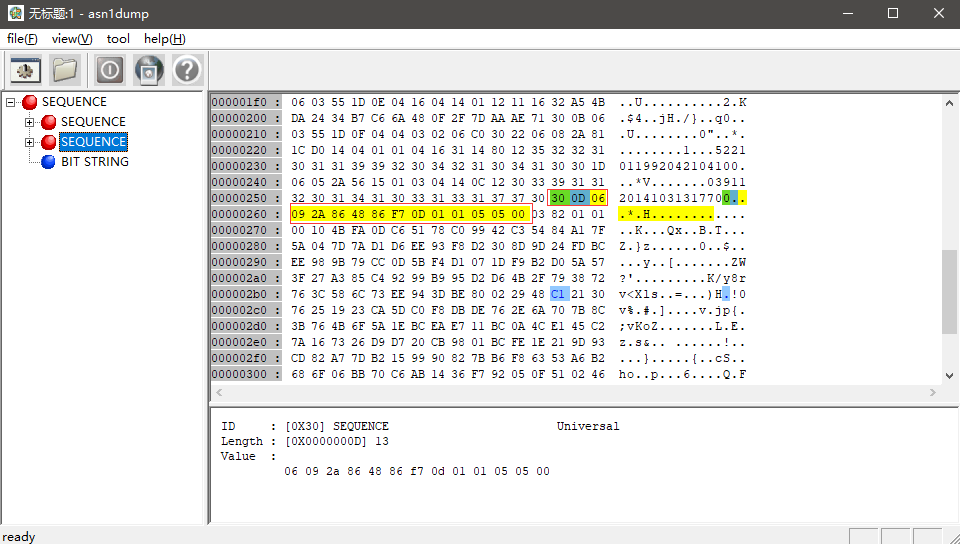Click root SEQUENCE red node icon
Viewport: 960px width, 544px height.
pyautogui.click(x=29, y=102)
